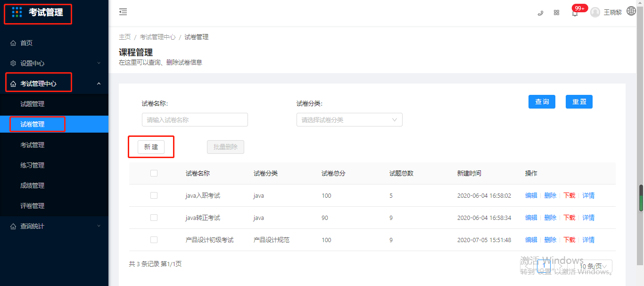Check the box for 产品设计初级考试 row
This screenshot has height=286, width=644.
154,240
